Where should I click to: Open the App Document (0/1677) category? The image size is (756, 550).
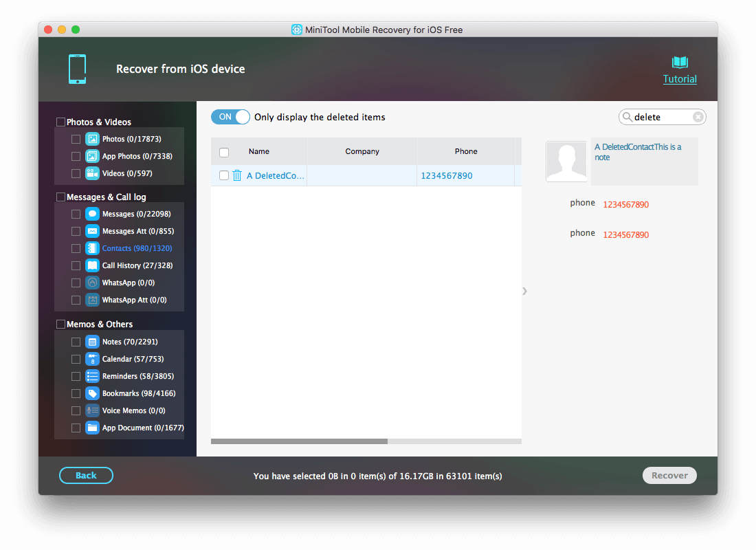143,428
